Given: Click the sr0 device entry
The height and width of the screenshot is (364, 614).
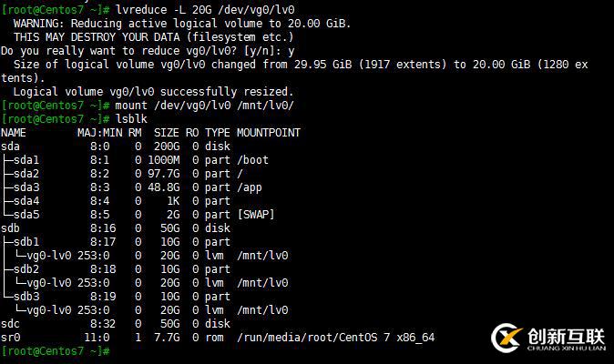Looking at the screenshot, I should tap(11, 338).
